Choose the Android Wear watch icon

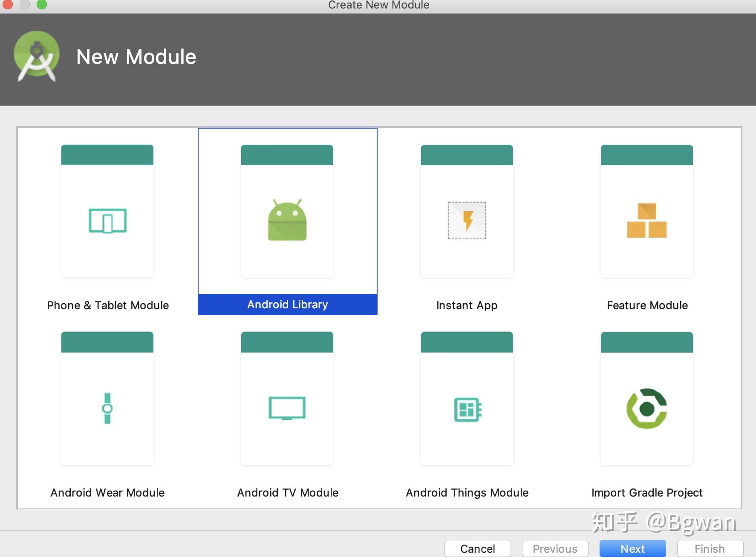tap(107, 408)
